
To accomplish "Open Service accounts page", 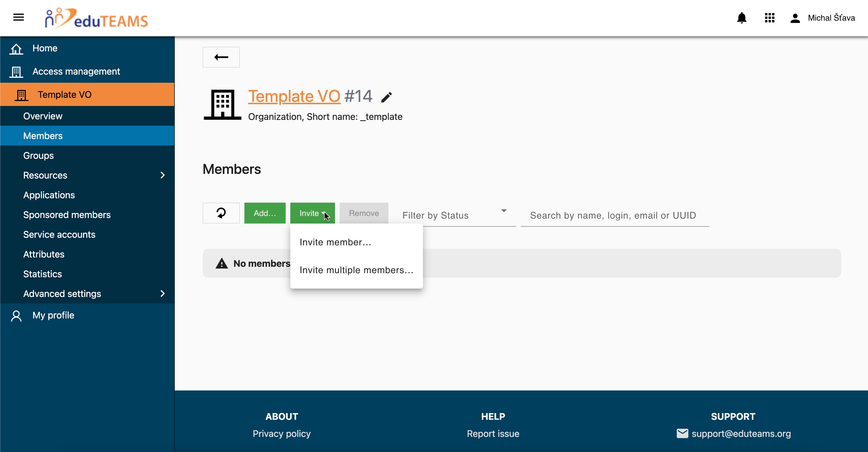I will pyautogui.click(x=87, y=235).
